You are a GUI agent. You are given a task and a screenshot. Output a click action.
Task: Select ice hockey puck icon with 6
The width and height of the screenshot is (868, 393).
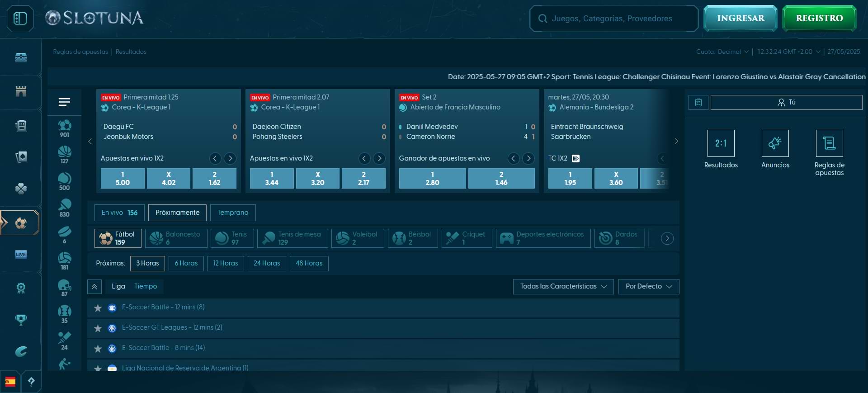(65, 235)
